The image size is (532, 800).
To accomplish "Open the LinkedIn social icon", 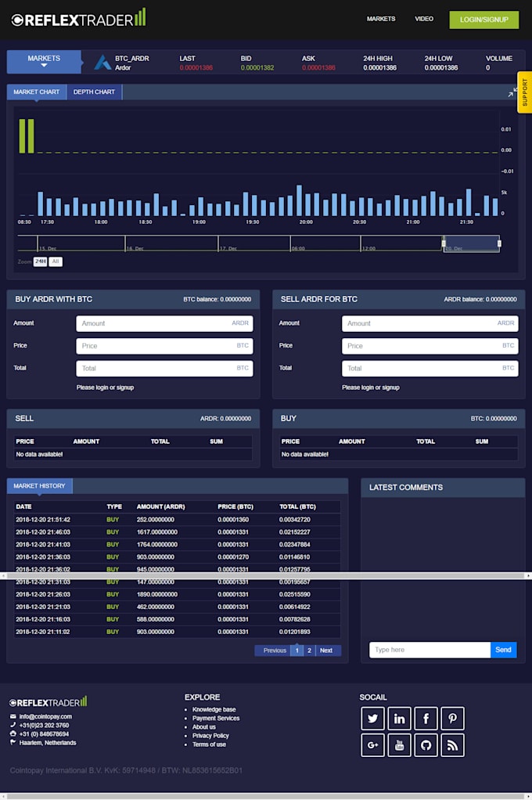I will (399, 719).
